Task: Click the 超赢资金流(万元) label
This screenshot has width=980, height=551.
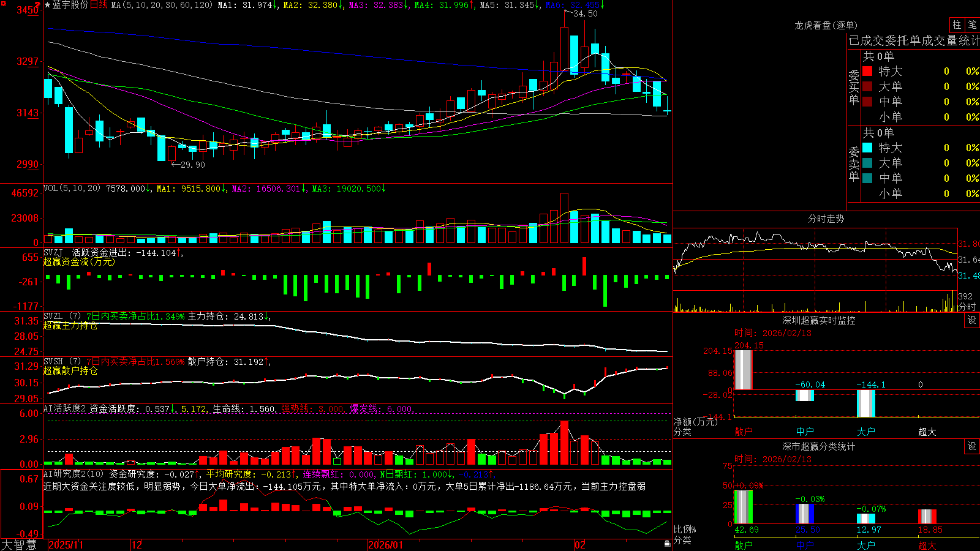Action: point(79,261)
